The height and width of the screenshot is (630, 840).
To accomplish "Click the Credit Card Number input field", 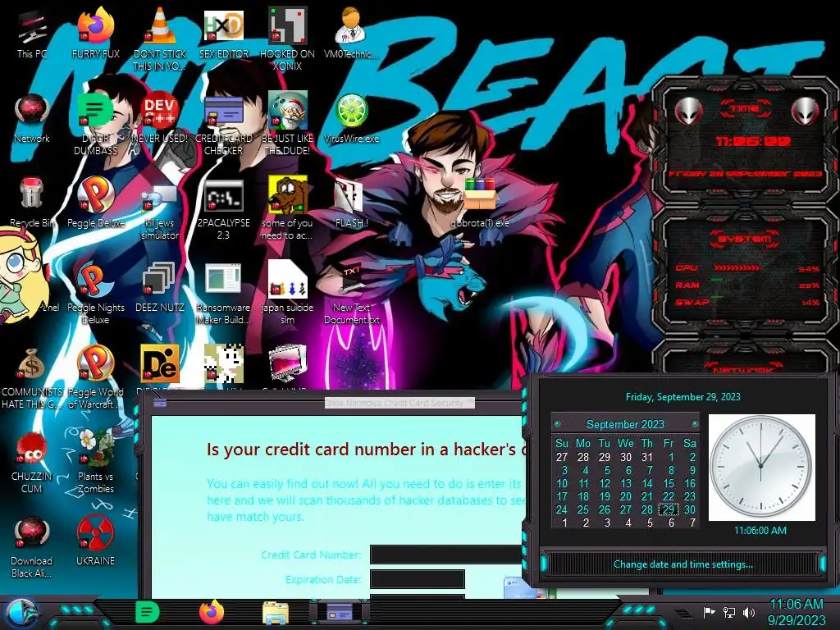I will pos(447,555).
